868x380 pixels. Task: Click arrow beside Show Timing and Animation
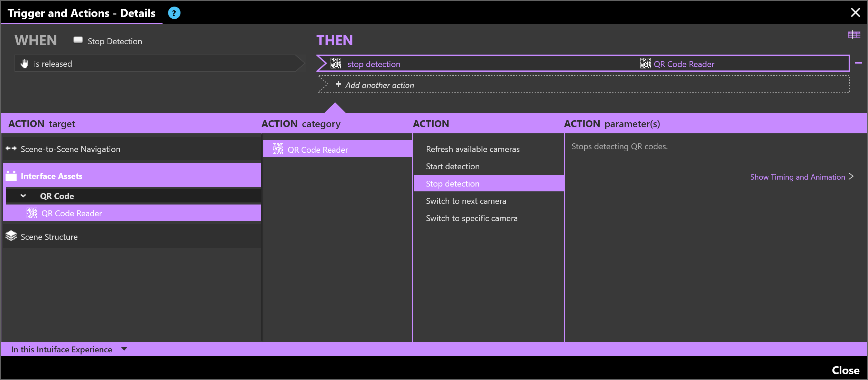(x=851, y=177)
